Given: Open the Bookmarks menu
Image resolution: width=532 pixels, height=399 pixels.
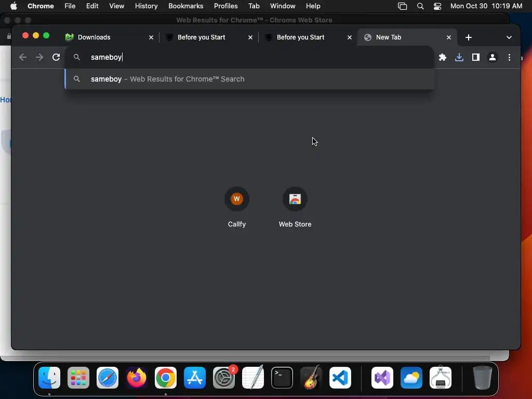Looking at the screenshot, I should (x=185, y=6).
